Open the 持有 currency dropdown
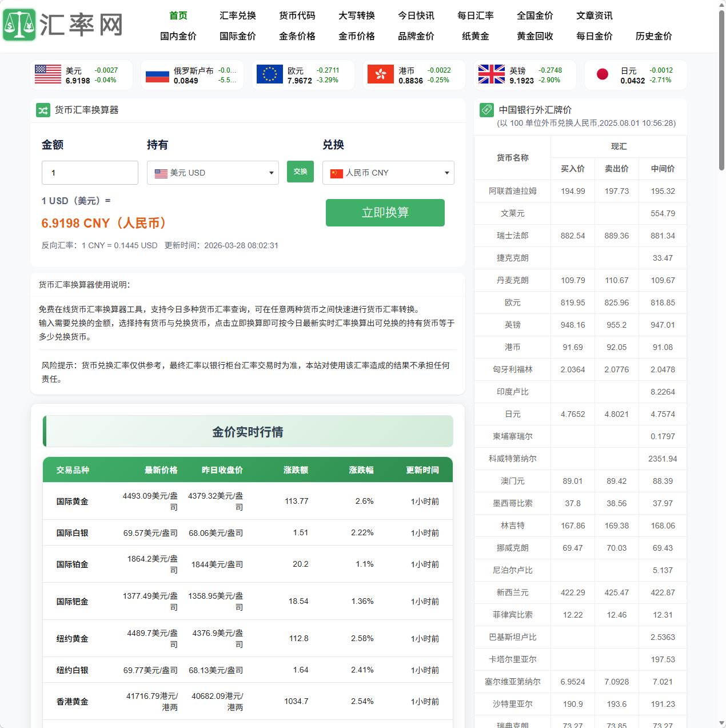The height and width of the screenshot is (728, 726). [x=270, y=172]
